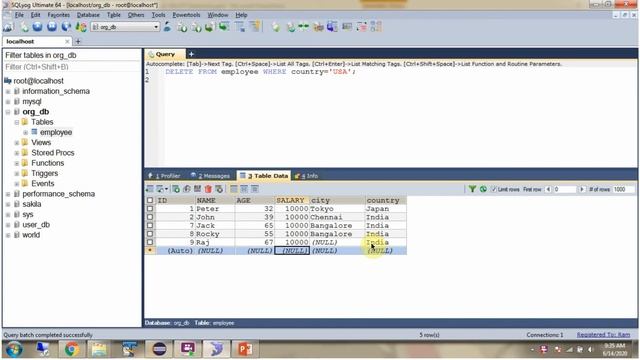
Task: Open the File menu
Action: 19,15
